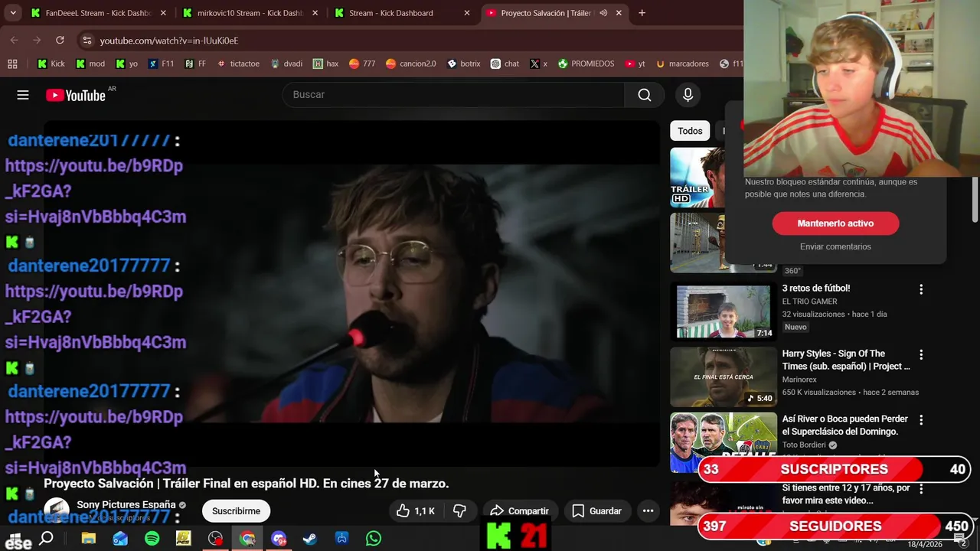Open Steam from the taskbar
Image resolution: width=980 pixels, height=551 pixels.
click(310, 539)
